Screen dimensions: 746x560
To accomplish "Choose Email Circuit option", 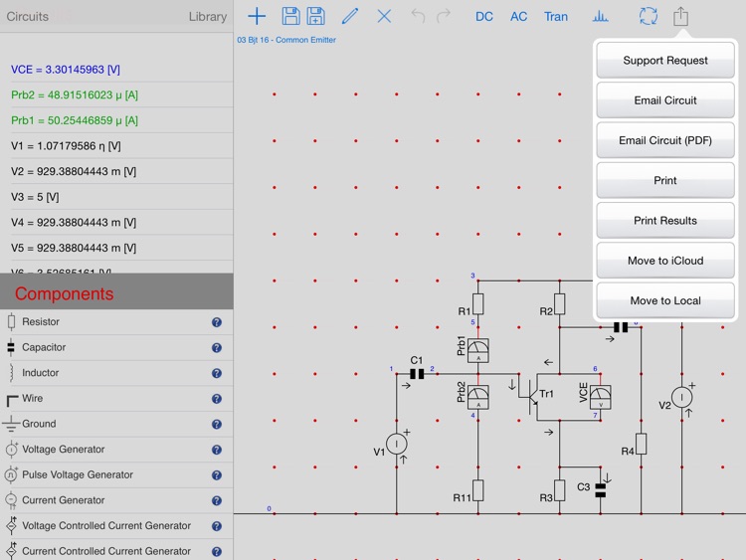I will 665,100.
